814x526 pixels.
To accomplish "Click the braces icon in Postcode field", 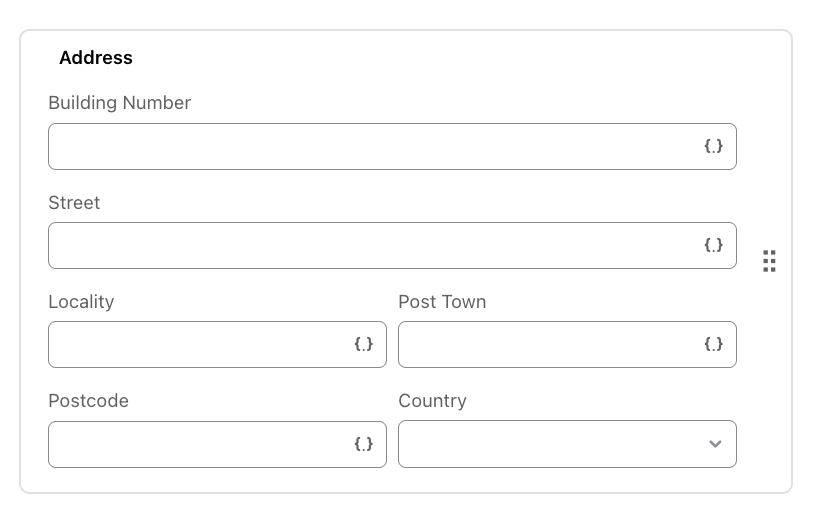I will 363,444.
